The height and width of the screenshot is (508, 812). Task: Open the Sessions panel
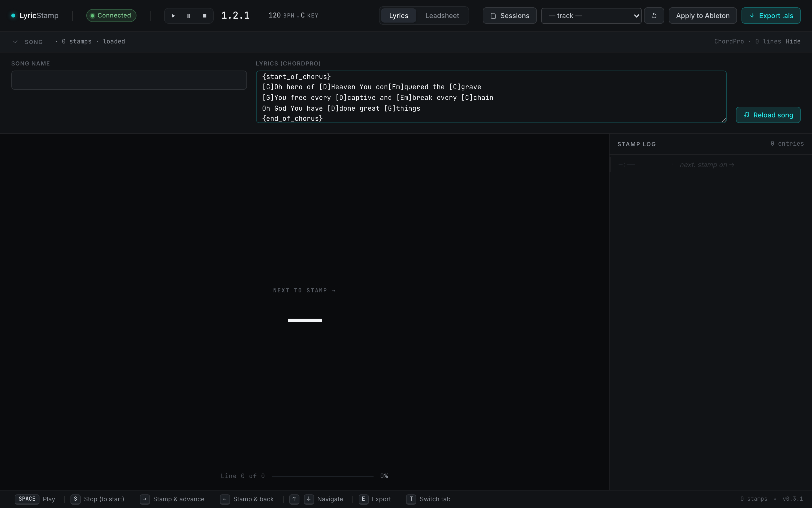point(509,16)
